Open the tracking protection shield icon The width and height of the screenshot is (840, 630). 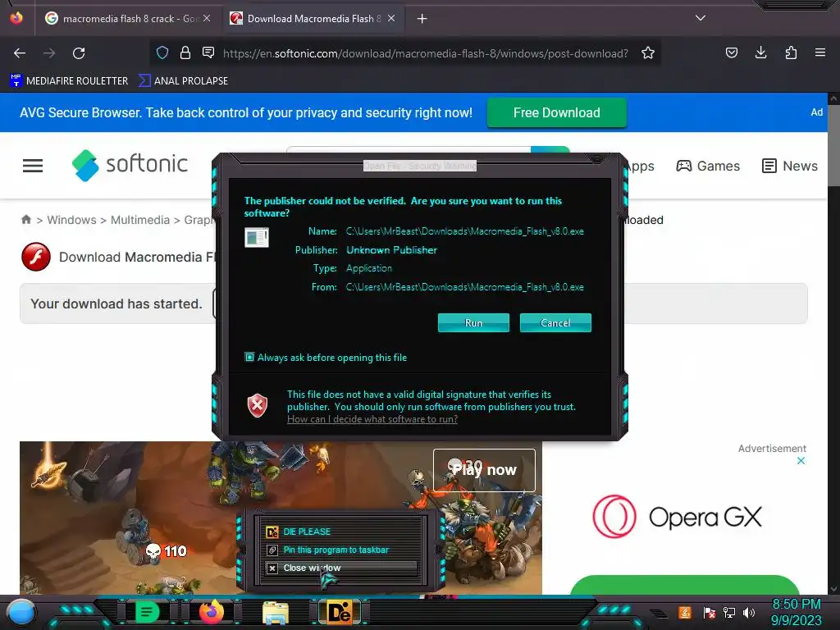[x=162, y=52]
